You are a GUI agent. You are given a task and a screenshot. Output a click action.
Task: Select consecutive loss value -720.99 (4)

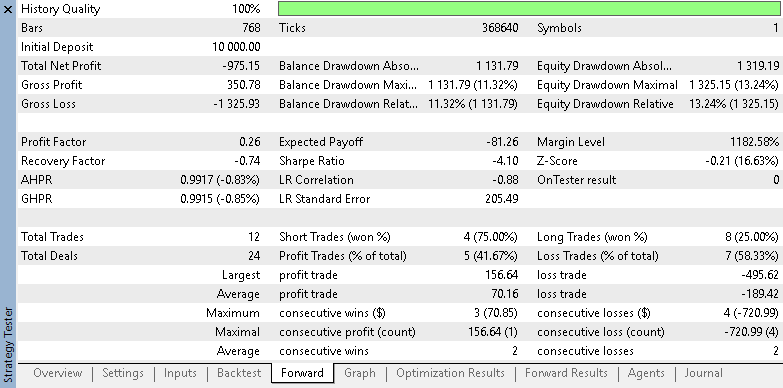[x=751, y=332]
